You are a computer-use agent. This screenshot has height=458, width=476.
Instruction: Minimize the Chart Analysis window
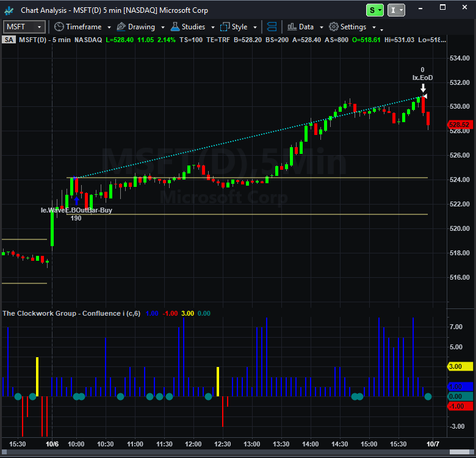pyautogui.click(x=420, y=9)
